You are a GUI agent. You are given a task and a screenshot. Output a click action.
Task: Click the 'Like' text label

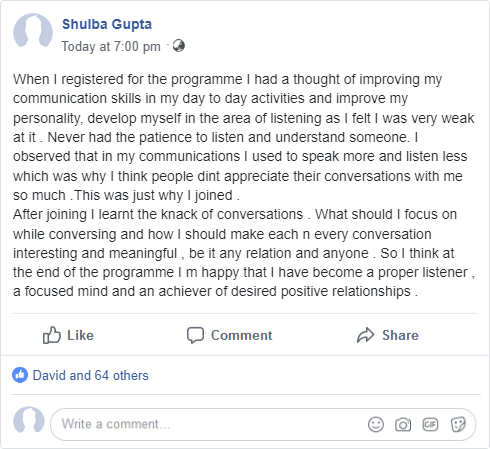(80, 335)
